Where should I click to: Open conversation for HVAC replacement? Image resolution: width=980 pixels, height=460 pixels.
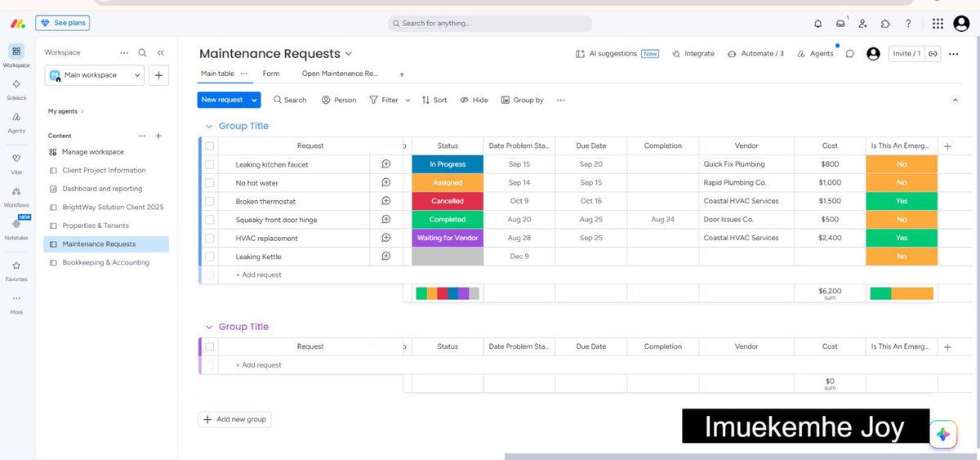pyautogui.click(x=385, y=238)
